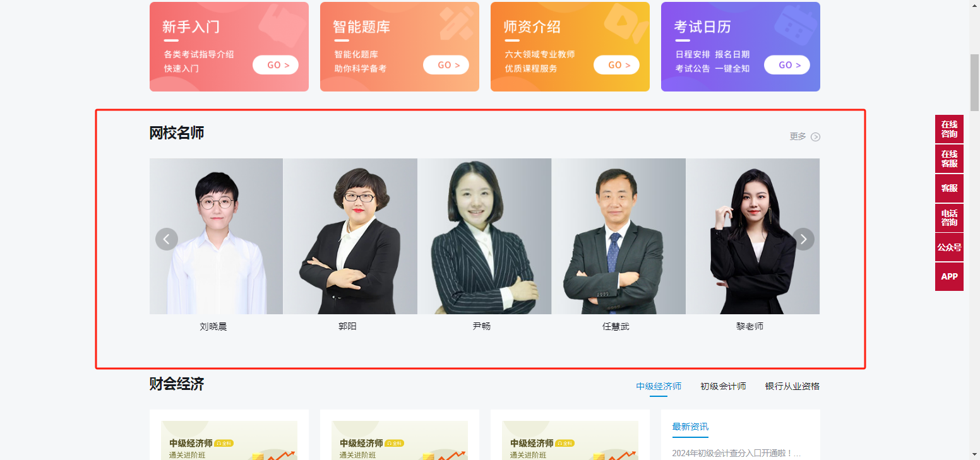
Task: Show the 公众号 sidebar item
Action: [x=949, y=247]
